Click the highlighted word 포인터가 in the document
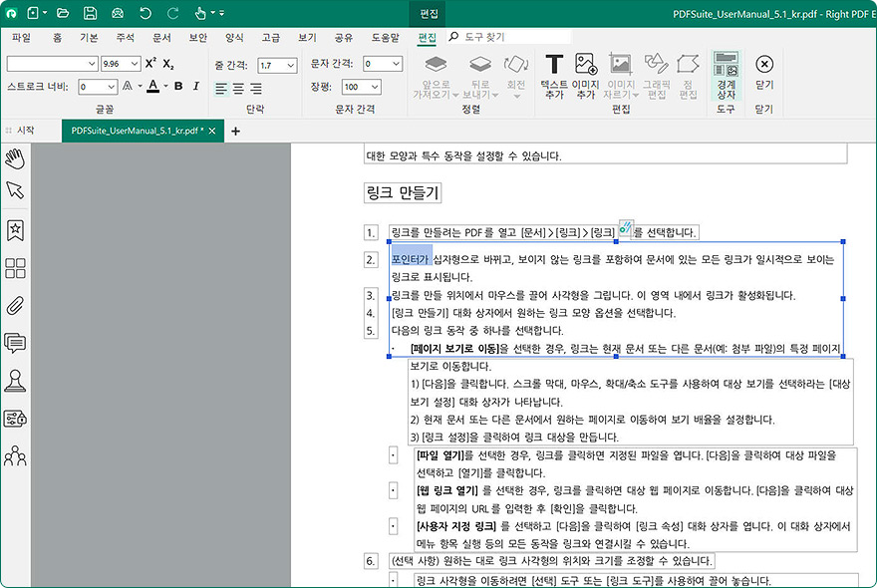This screenshot has height=588, width=877. coord(411,259)
